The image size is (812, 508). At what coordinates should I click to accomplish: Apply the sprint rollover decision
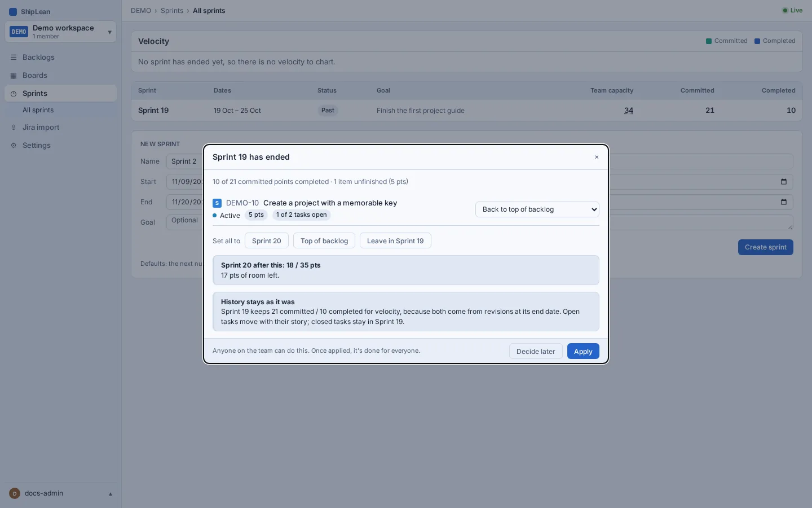[583, 351]
